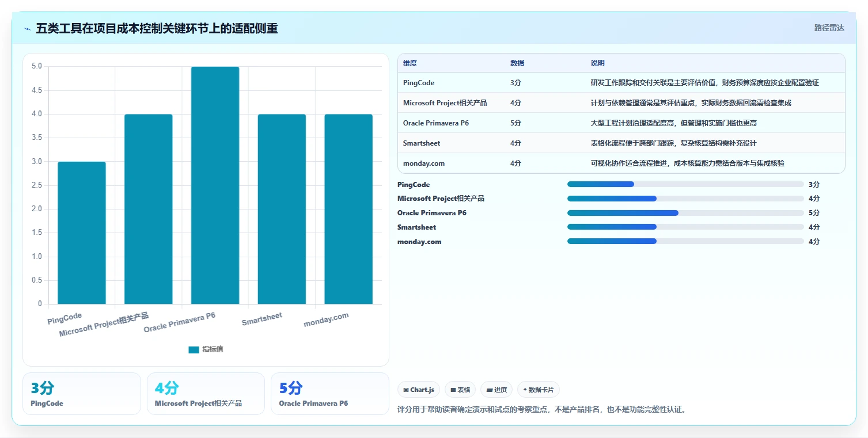Click the 5.0 tick on the y-axis
The width and height of the screenshot is (868, 438).
pyautogui.click(x=36, y=66)
